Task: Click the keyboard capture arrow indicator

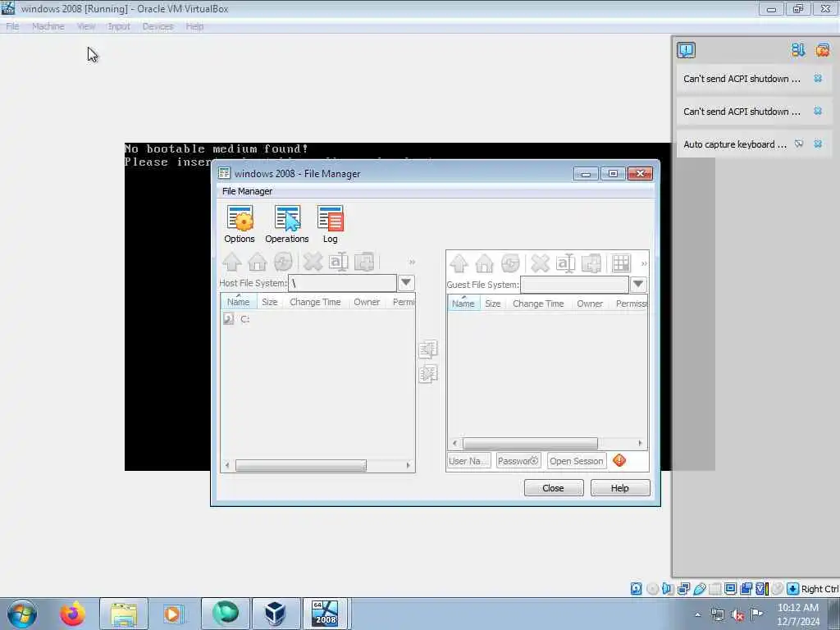Action: [x=793, y=589]
